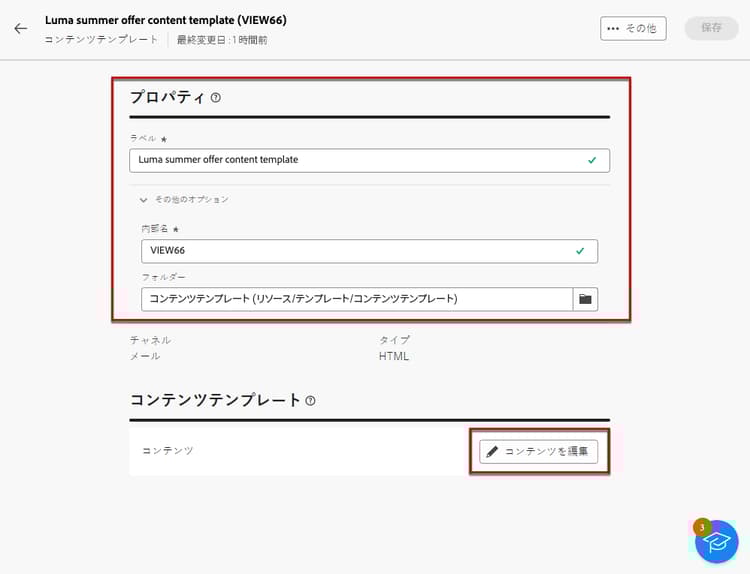
Task: Open help icon next to コンテンツテンプレート heading
Action: click(310, 400)
